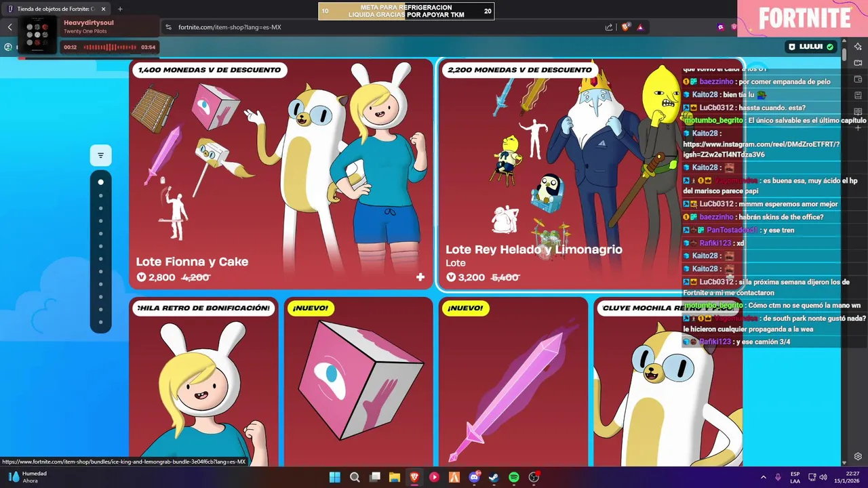The image size is (868, 488).
Task: Open the ESP LAA keyboard language selector
Action: (x=795, y=477)
